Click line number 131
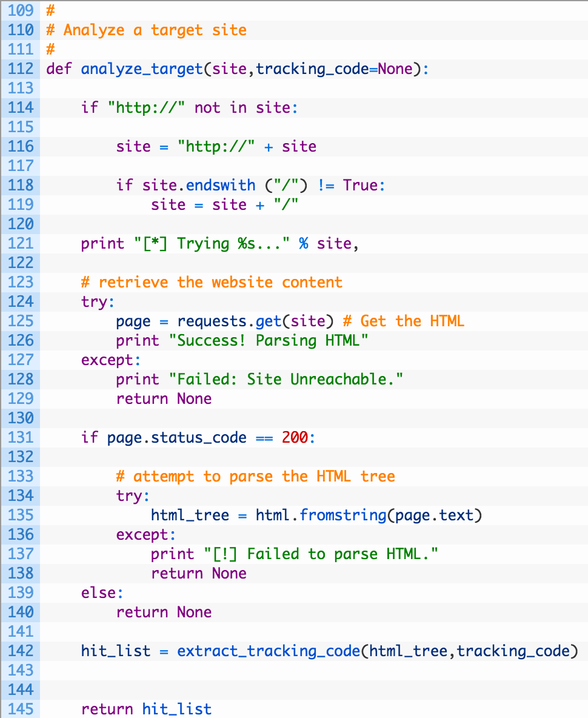Viewport: 588px width, 718px height. click(21, 437)
